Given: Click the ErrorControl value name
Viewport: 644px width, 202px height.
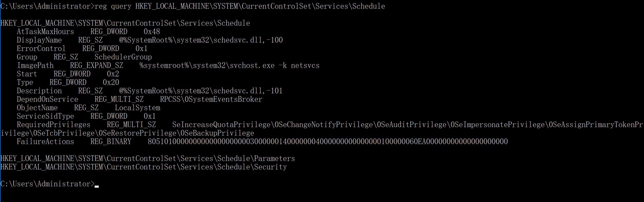Looking at the screenshot, I should click(41, 49).
